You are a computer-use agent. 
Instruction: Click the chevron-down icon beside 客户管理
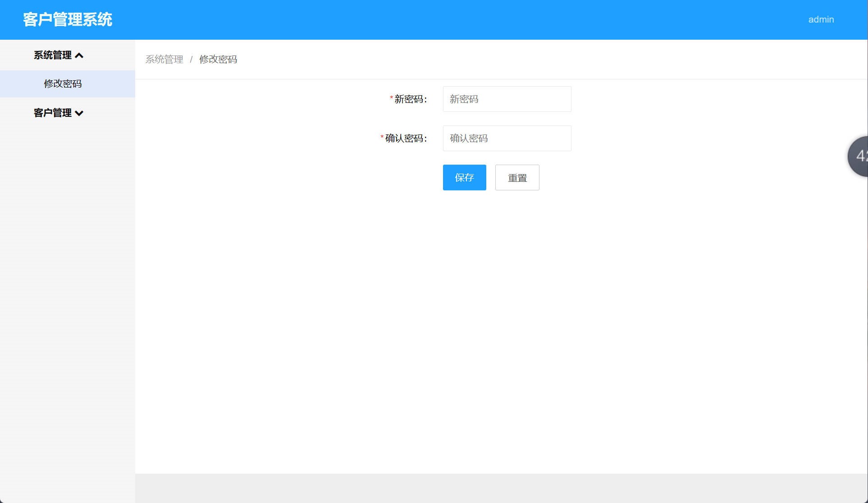[80, 113]
